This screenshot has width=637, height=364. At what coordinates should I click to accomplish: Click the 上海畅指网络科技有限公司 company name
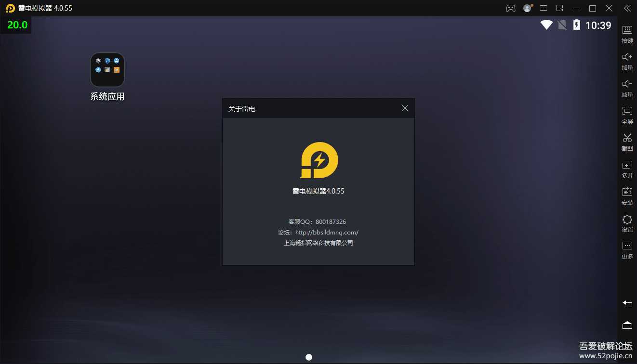pos(318,243)
